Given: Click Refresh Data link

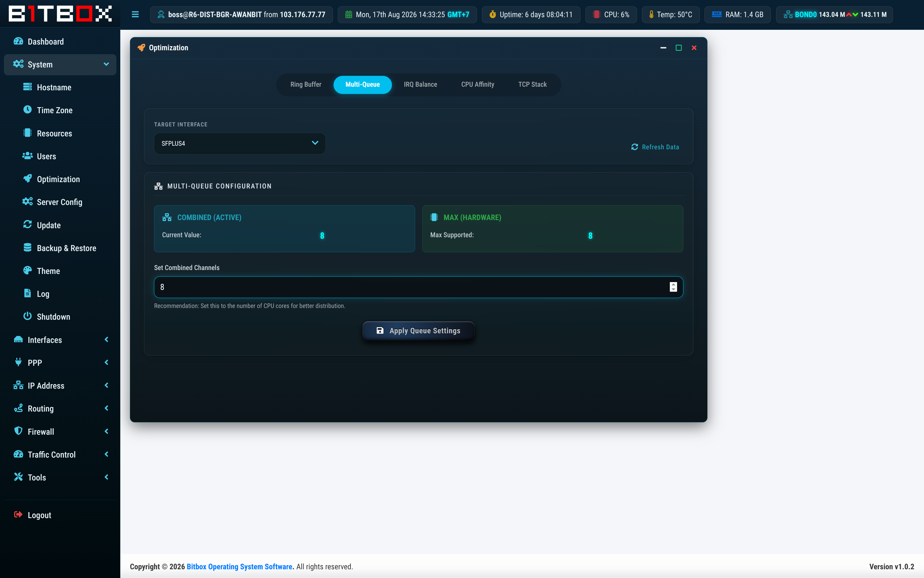Looking at the screenshot, I should 655,147.
